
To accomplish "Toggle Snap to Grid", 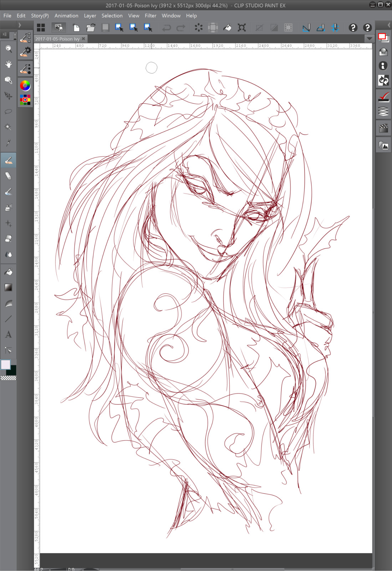I will pos(335,27).
